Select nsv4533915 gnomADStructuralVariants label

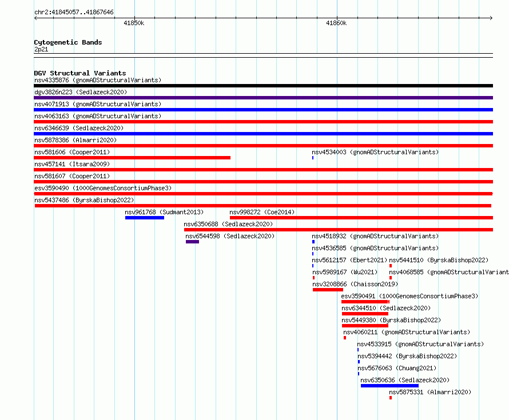tap(420, 344)
